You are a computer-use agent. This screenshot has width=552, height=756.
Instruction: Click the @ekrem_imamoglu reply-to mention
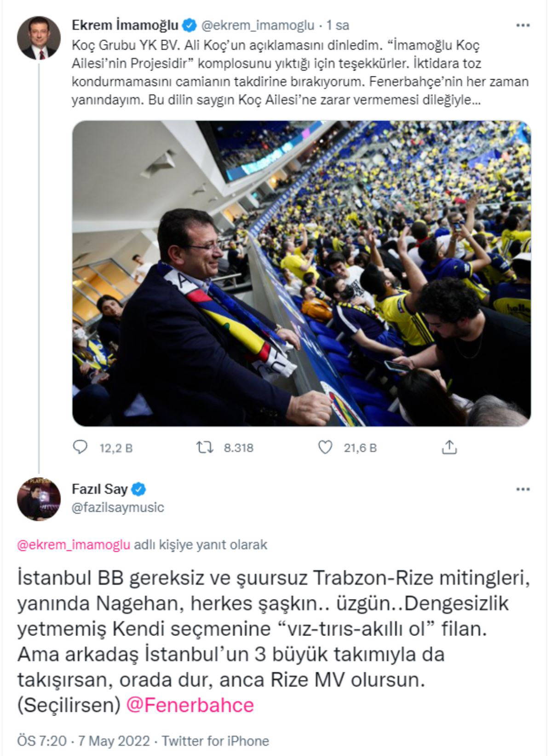pyautogui.click(x=74, y=545)
